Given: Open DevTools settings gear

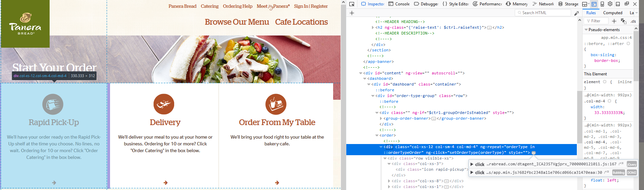Looking at the screenshot, I should click(x=610, y=4).
